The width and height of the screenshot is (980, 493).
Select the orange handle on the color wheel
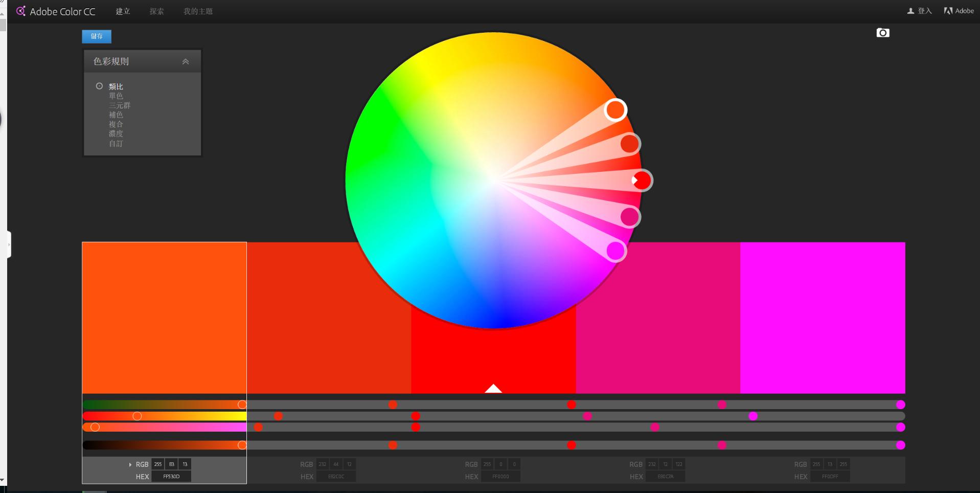point(616,109)
